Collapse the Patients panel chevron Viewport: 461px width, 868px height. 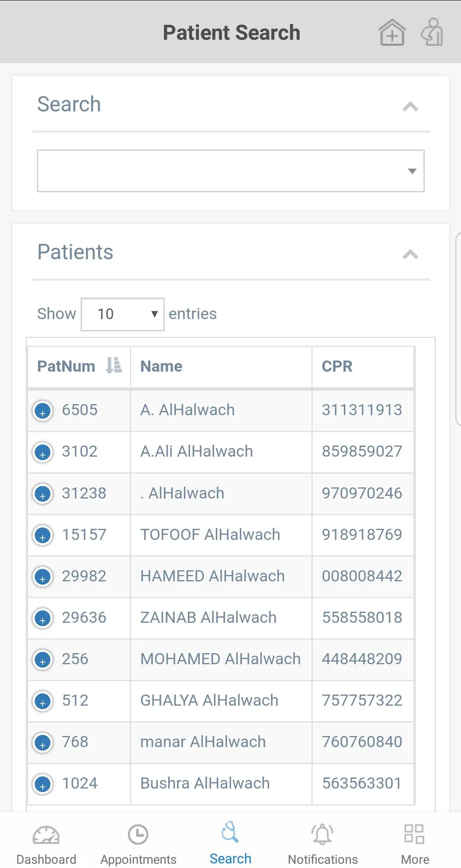[x=410, y=255]
